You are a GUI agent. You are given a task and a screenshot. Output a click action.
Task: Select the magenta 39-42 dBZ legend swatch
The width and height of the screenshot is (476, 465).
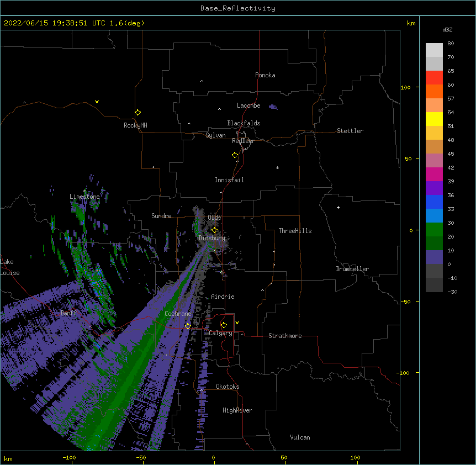434,174
